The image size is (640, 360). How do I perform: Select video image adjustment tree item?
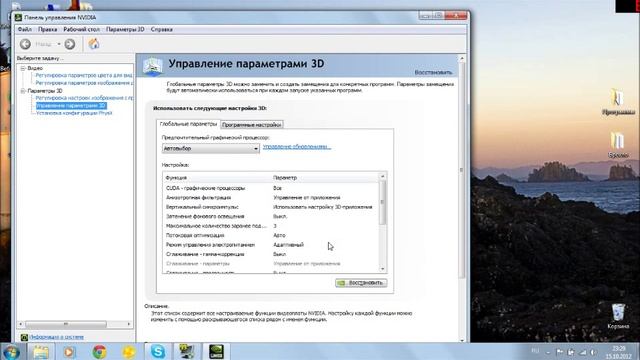click(84, 83)
